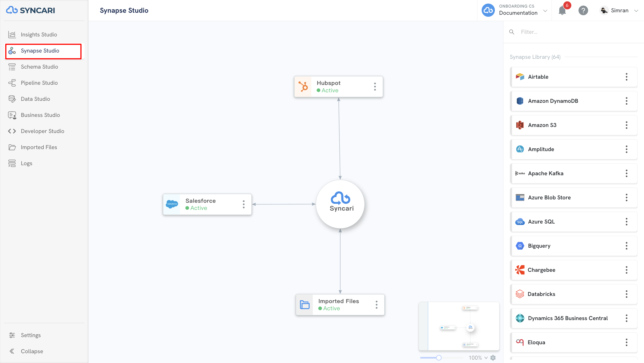Viewport: 644px width, 363px height.
Task: Click the zoom slider handle
Action: [439, 357]
